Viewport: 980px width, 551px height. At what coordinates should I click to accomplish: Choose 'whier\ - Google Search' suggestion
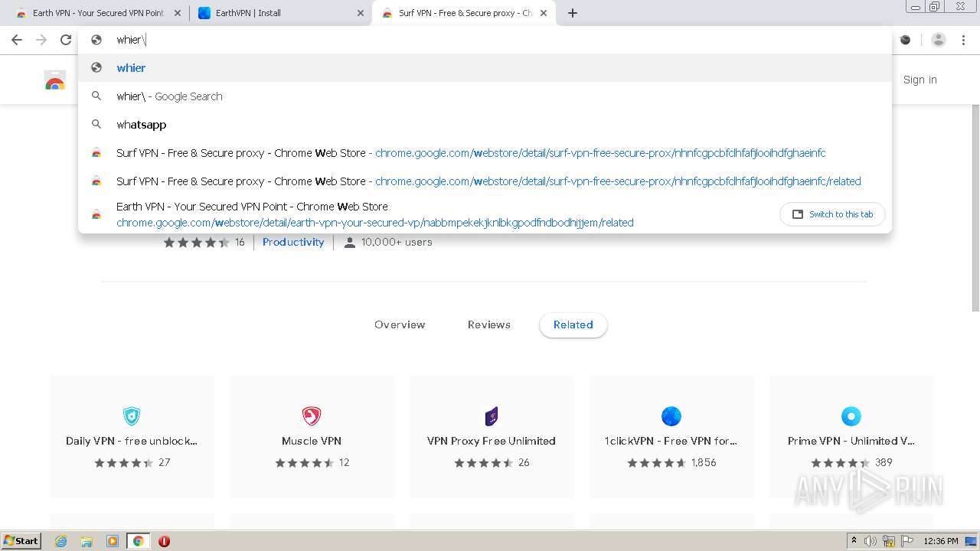tap(485, 96)
